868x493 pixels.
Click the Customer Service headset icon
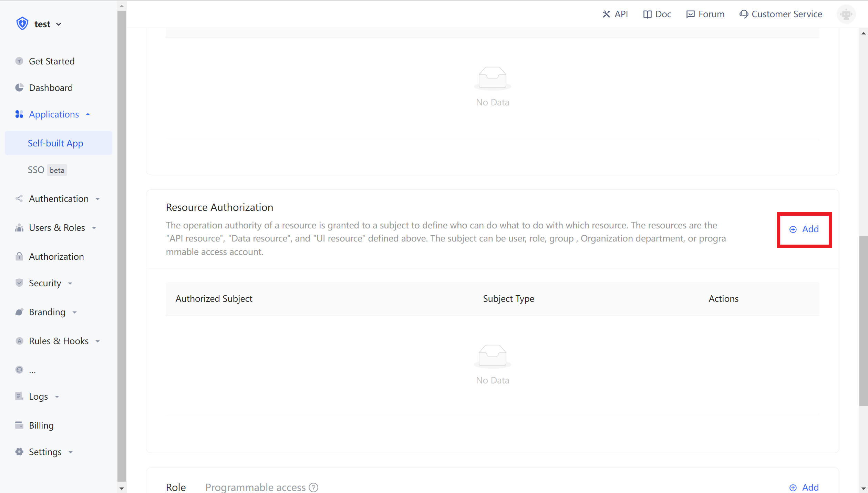[x=744, y=14]
